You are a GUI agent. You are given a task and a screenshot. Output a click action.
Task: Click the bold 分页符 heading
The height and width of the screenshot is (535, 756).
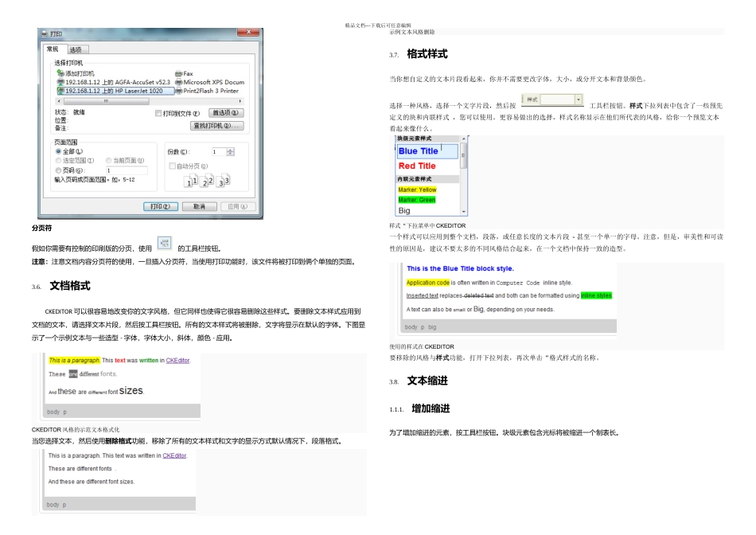(41, 228)
